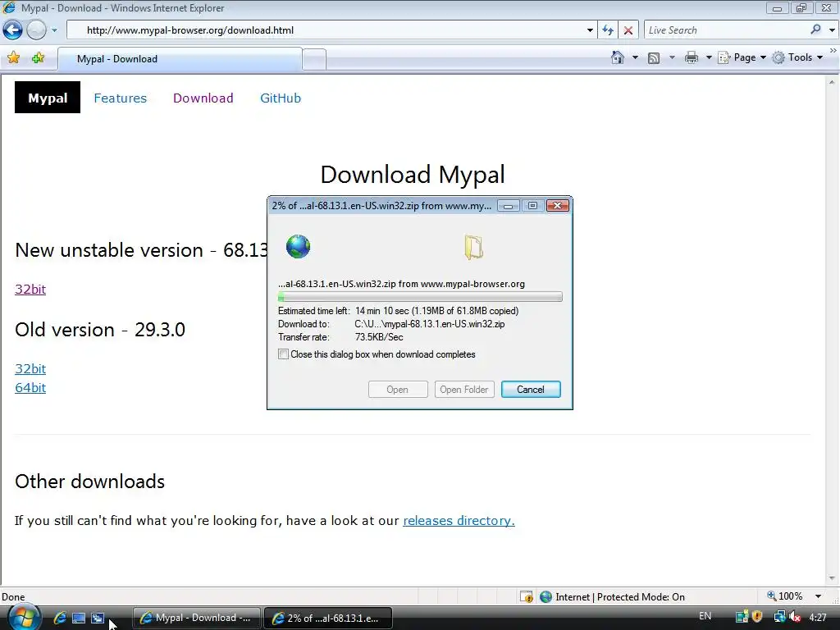The height and width of the screenshot is (630, 840).
Task: Click the Internet zone globe icon
Action: pos(546,597)
